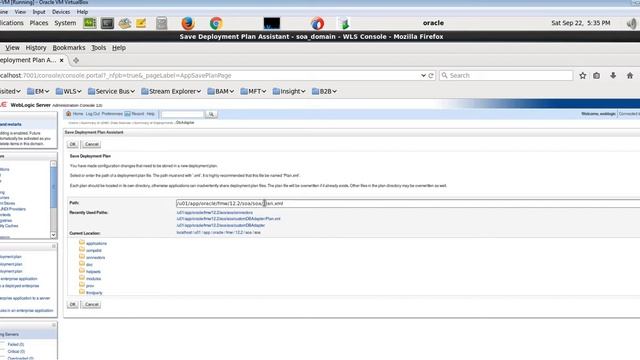Expand the Stream Explorer bookmarks folder

pyautogui.click(x=171, y=91)
